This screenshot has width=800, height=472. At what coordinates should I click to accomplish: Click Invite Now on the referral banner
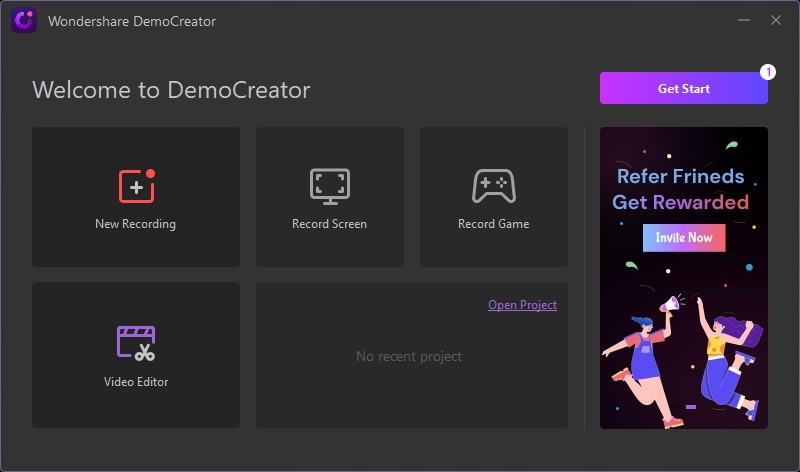tap(684, 238)
